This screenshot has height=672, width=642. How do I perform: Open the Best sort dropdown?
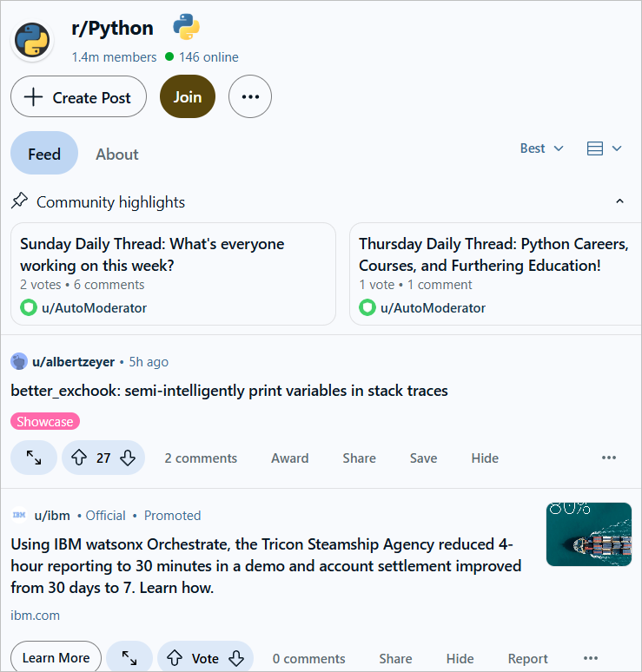point(541,148)
